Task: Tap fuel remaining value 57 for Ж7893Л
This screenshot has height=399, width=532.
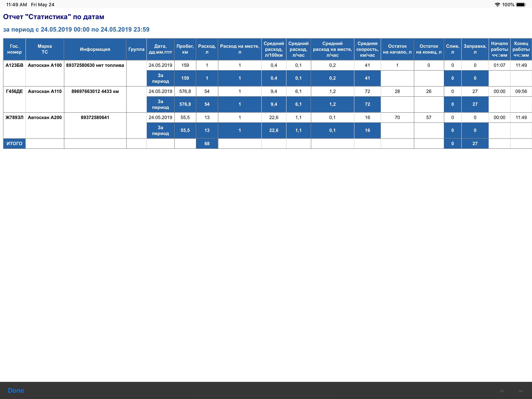Action: [x=429, y=117]
